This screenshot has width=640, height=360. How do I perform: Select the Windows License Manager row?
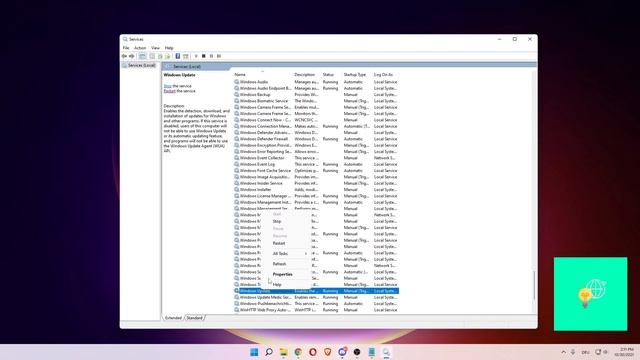316,196
